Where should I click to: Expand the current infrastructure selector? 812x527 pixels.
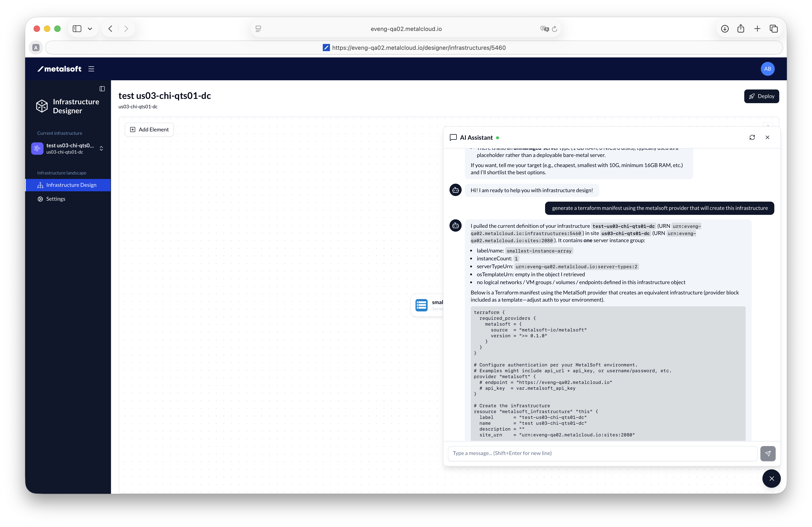[x=101, y=148]
